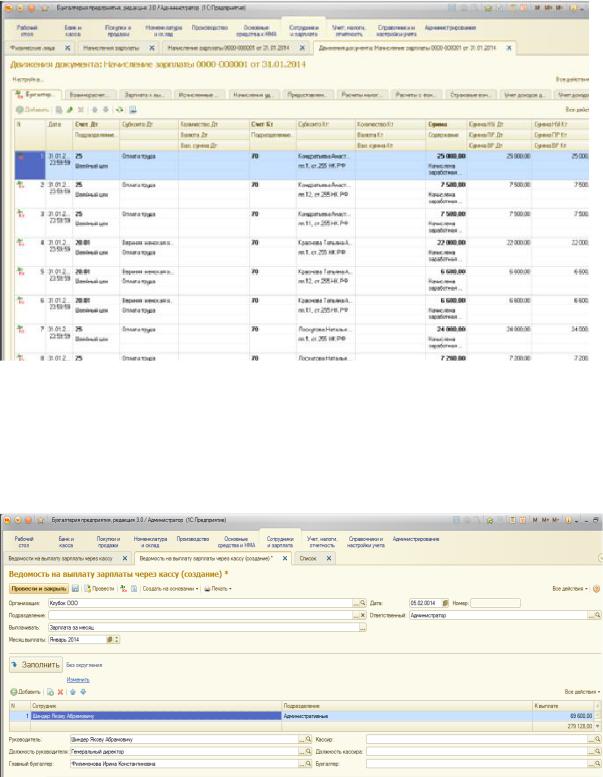Open Создать на основании dropdown
This screenshot has width=603, height=777.
[x=170, y=589]
